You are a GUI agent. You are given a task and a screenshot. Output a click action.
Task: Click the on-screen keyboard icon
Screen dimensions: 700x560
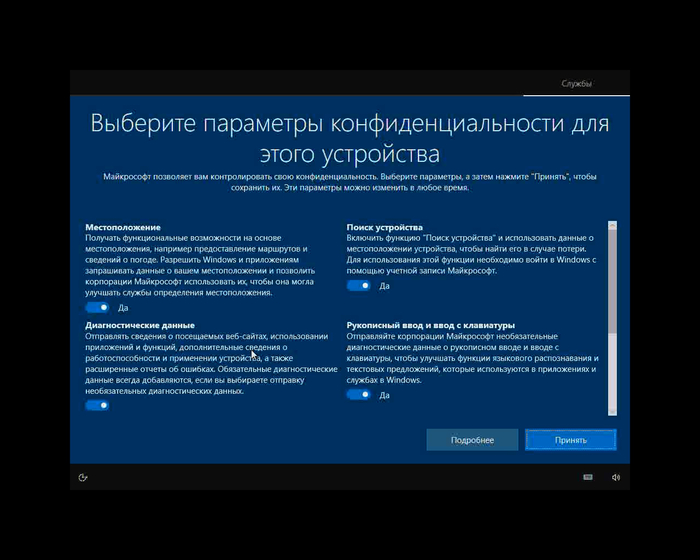(588, 477)
